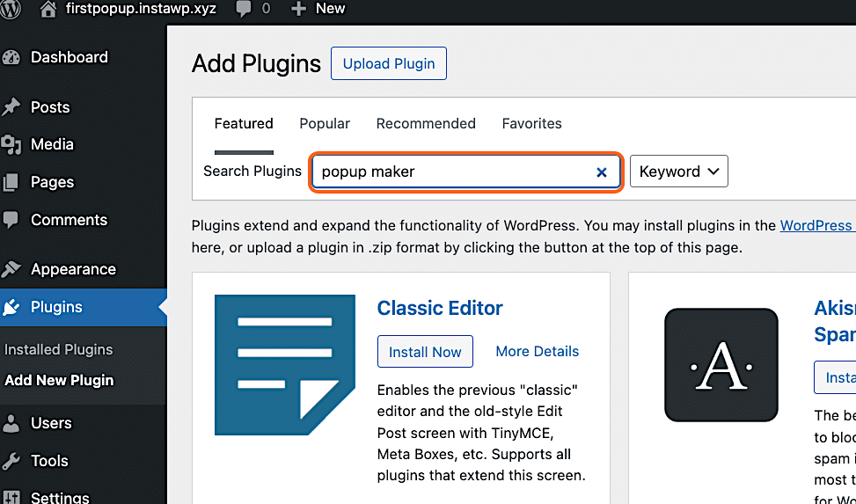This screenshot has height=504, width=856.
Task: Click the firstpopup.instawp.xyz site name
Action: click(141, 9)
